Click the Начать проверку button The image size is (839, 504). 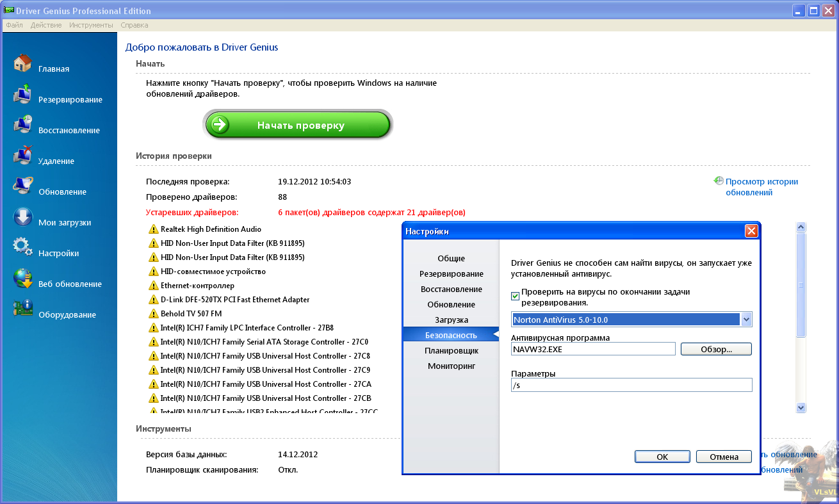click(298, 125)
